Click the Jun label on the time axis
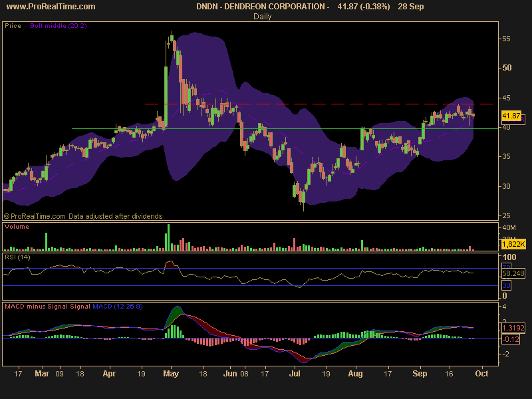Screen dimensions: 532x399 [x=230, y=374]
